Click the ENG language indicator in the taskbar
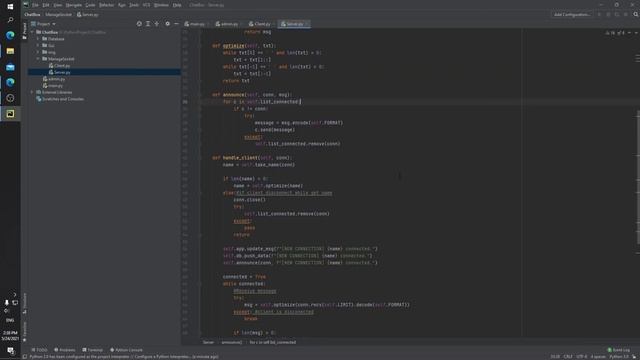Image resolution: width=640 pixels, height=360 pixels. coord(10,320)
